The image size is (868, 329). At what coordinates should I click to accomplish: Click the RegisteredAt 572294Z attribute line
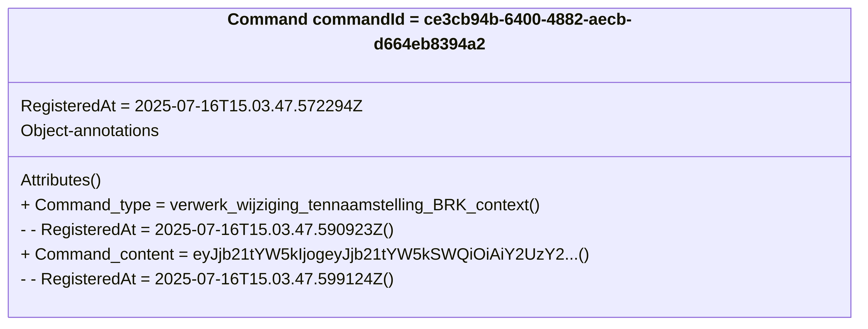click(191, 106)
